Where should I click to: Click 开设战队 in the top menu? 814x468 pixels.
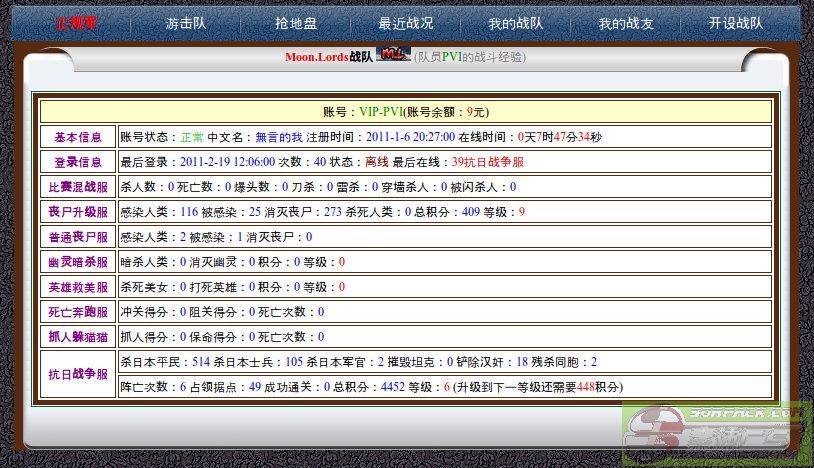(735, 24)
